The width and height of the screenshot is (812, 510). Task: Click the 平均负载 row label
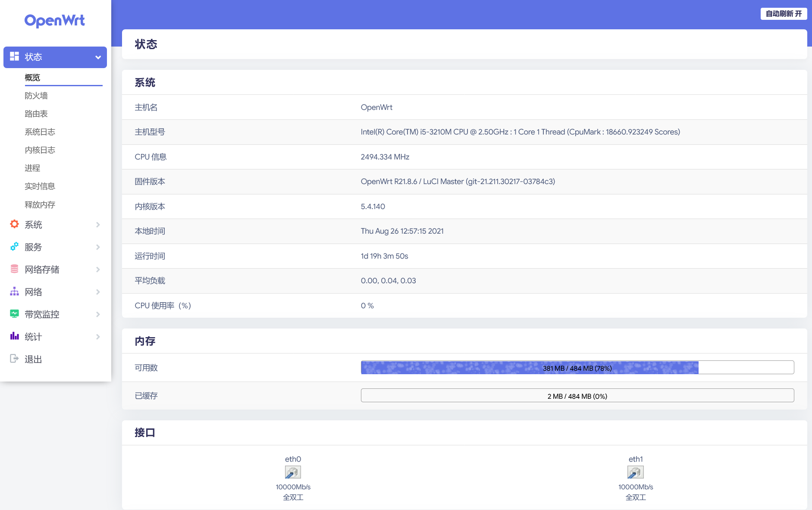tap(150, 281)
